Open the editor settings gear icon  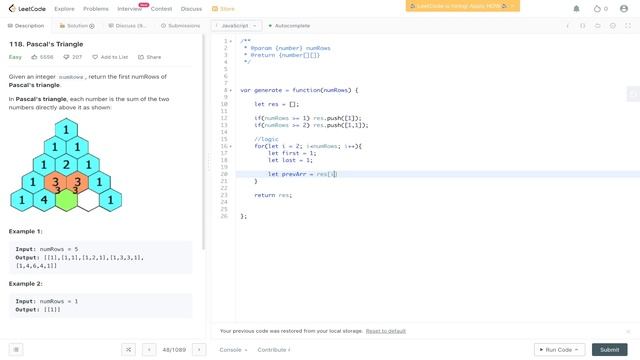click(x=613, y=26)
